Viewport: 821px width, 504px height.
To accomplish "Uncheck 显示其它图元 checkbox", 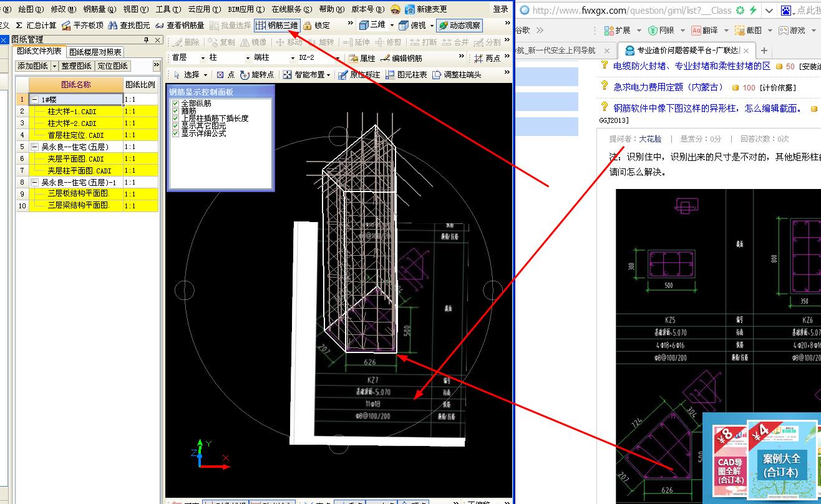I will click(x=176, y=125).
